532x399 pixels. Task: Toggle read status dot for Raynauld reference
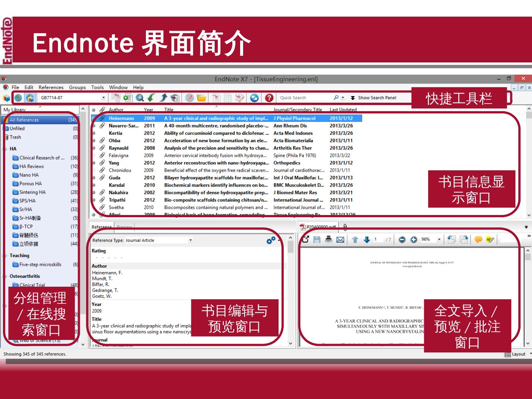93,148
